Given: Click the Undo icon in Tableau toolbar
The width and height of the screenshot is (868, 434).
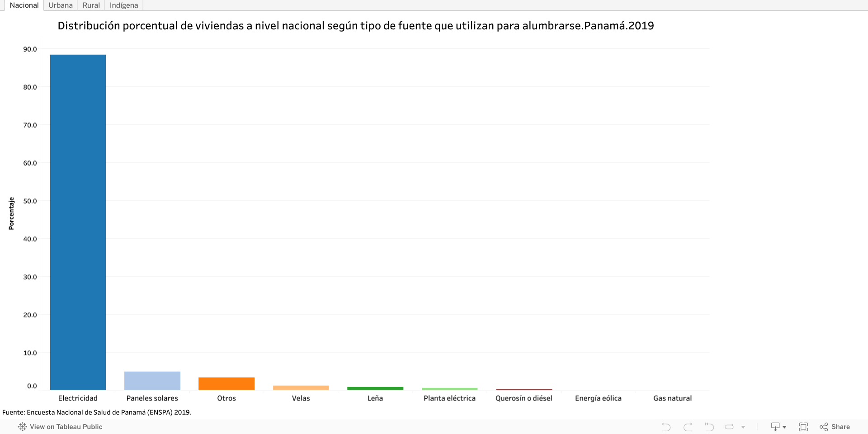Looking at the screenshot, I should coord(666,427).
